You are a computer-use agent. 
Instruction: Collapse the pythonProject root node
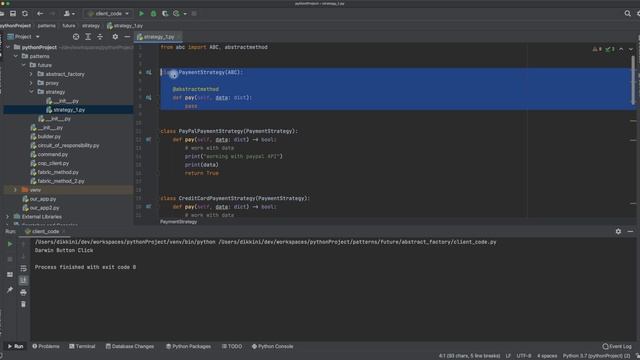point(8,47)
